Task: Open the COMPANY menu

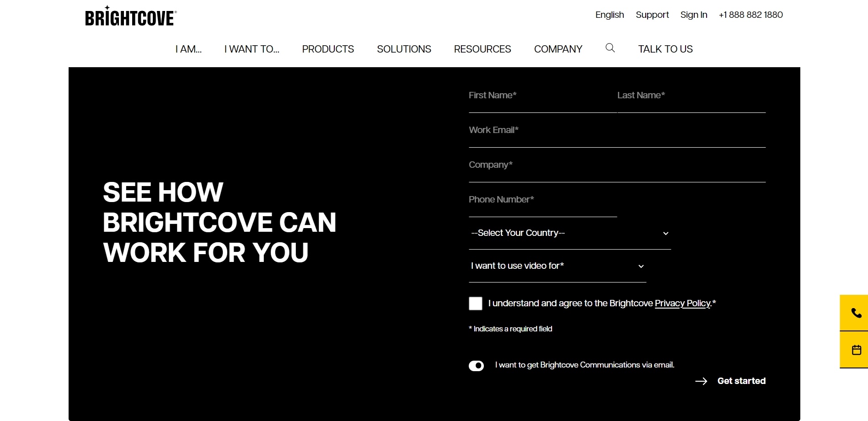Action: [x=558, y=49]
